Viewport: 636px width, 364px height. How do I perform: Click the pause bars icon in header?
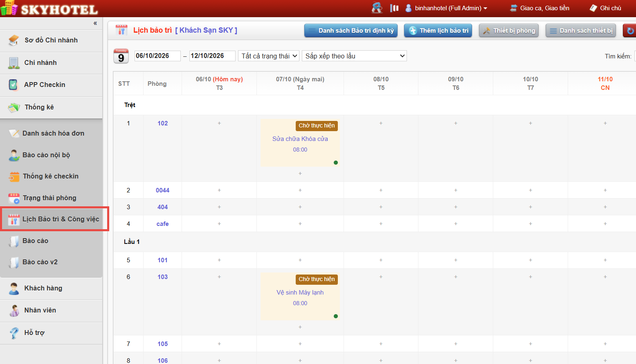(x=394, y=8)
